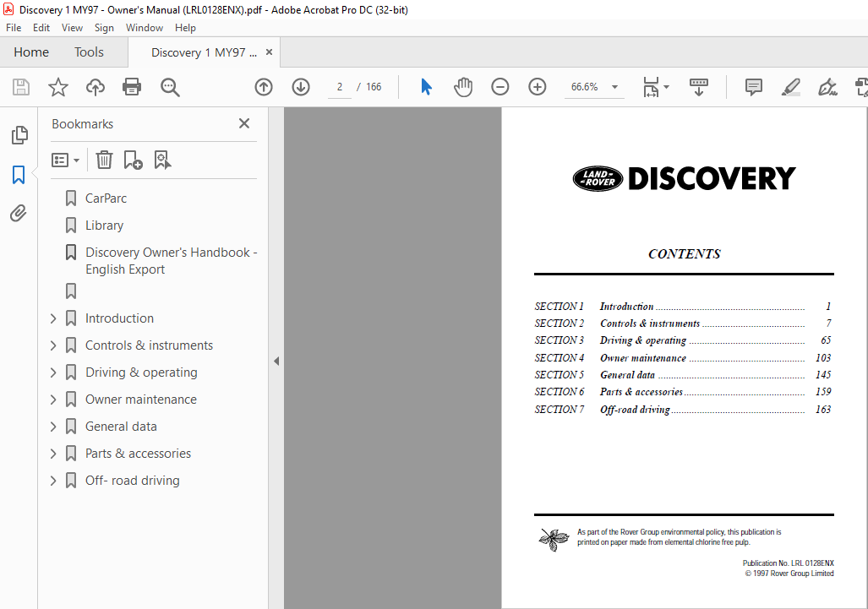Close the Bookmarks panel
868x609 pixels.
(244, 123)
